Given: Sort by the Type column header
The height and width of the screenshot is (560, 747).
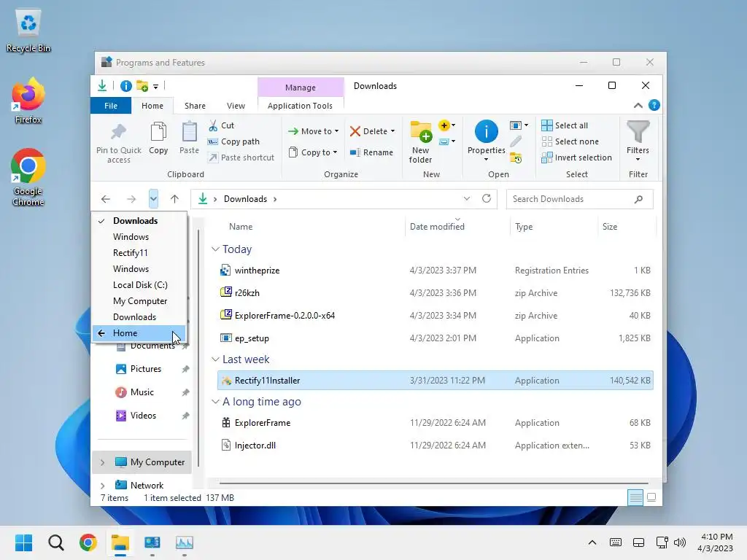Looking at the screenshot, I should point(554,227).
